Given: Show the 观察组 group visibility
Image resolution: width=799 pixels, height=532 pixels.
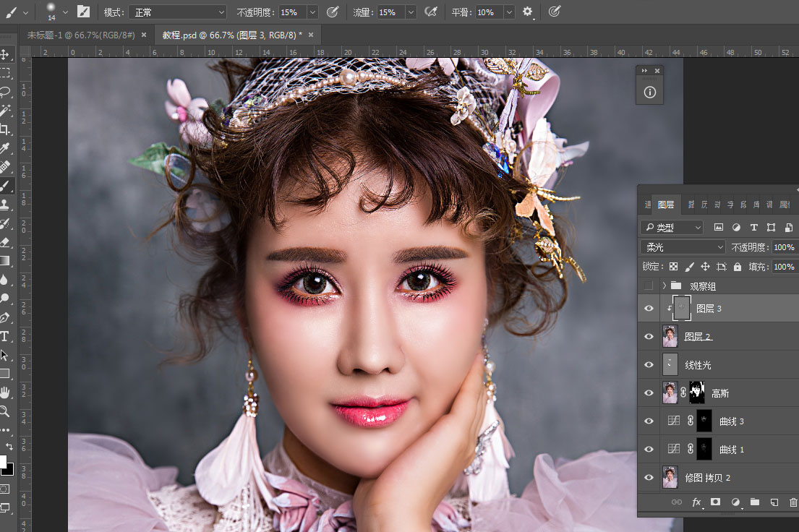Looking at the screenshot, I should [x=649, y=286].
